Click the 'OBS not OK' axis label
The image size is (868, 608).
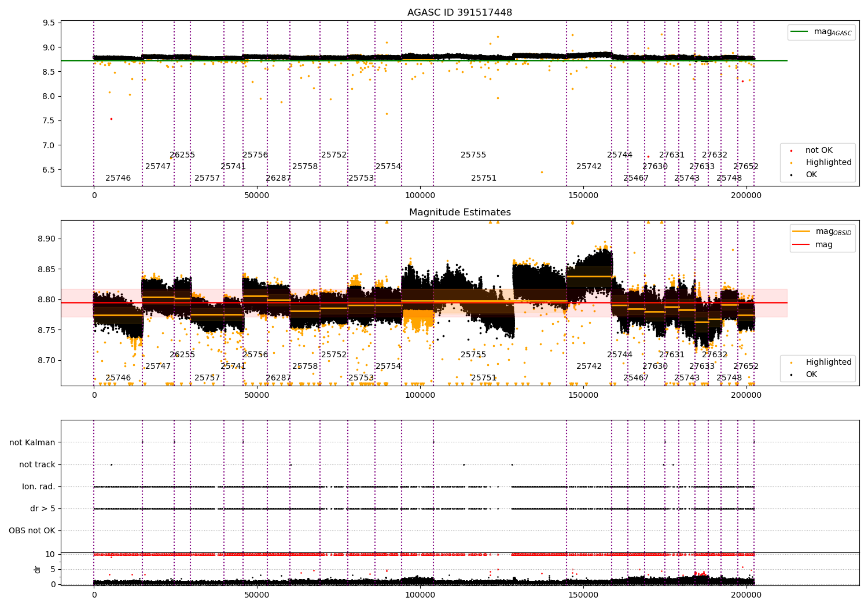[x=32, y=530]
